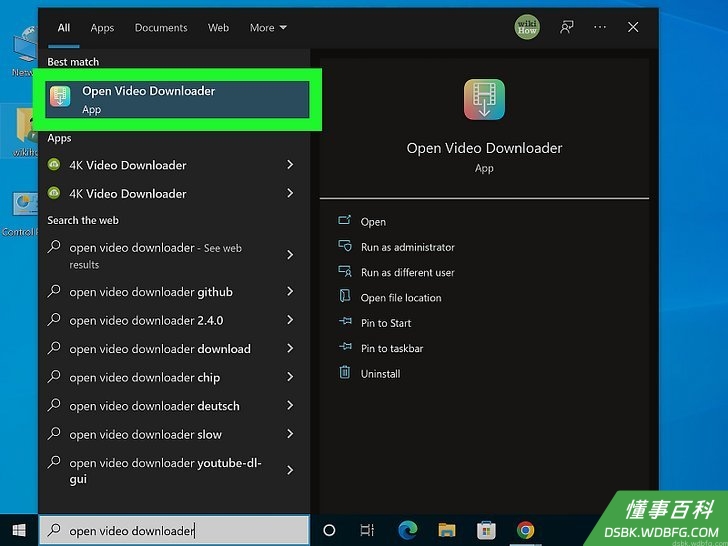Click the pin icon beside Pin to taskbar
This screenshot has height=546, width=728.
[x=345, y=346]
